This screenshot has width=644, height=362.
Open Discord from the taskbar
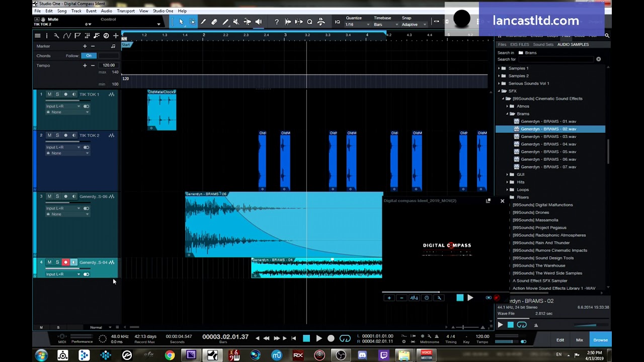[x=362, y=355]
